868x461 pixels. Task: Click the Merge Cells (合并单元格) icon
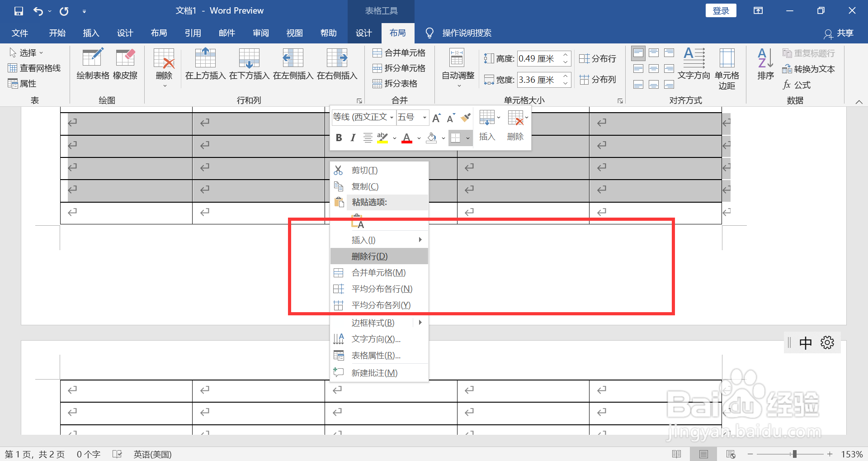click(400, 52)
